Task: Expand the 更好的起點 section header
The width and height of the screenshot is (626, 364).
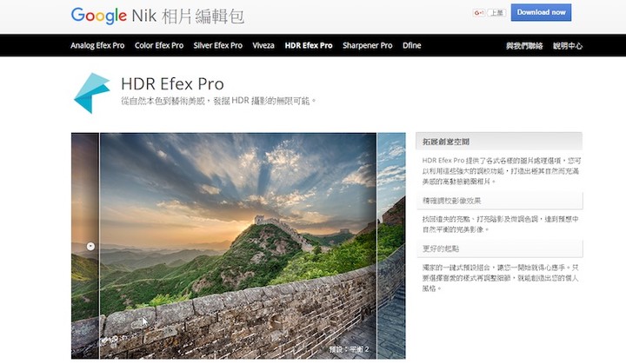Action: click(x=499, y=248)
